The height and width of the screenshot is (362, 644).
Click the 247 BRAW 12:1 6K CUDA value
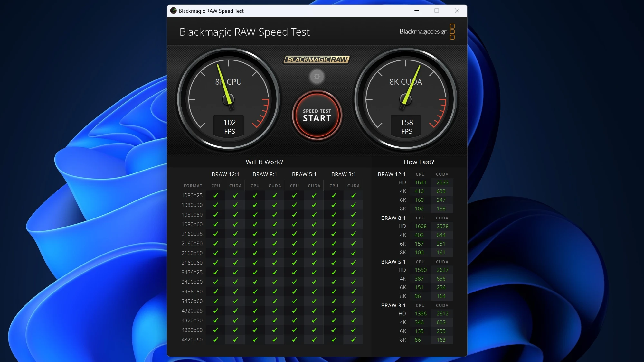click(x=441, y=200)
